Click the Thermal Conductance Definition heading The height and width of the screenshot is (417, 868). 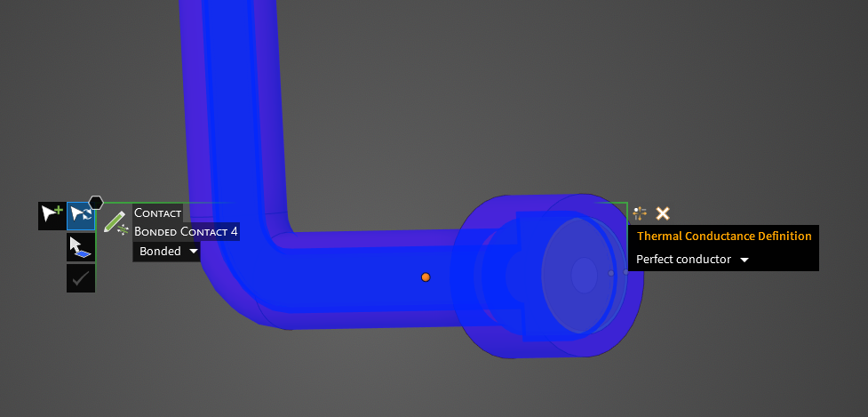point(724,236)
